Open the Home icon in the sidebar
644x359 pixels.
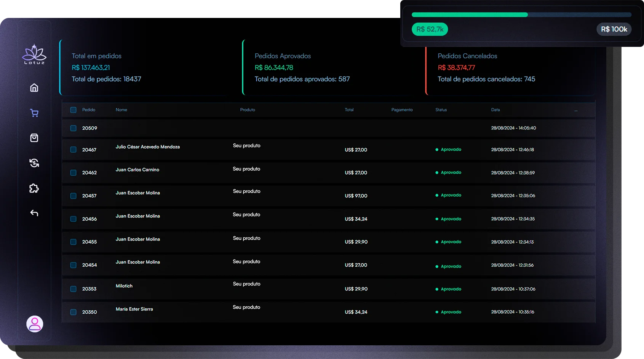click(x=34, y=88)
